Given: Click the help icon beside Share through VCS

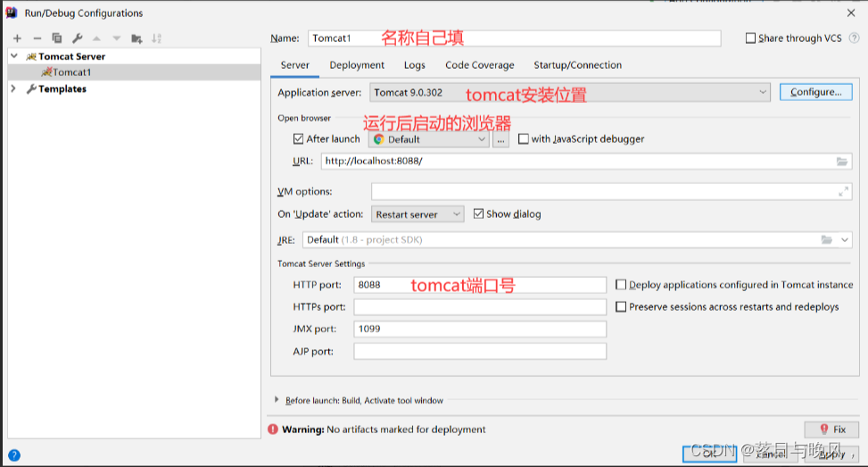Looking at the screenshot, I should tap(854, 38).
